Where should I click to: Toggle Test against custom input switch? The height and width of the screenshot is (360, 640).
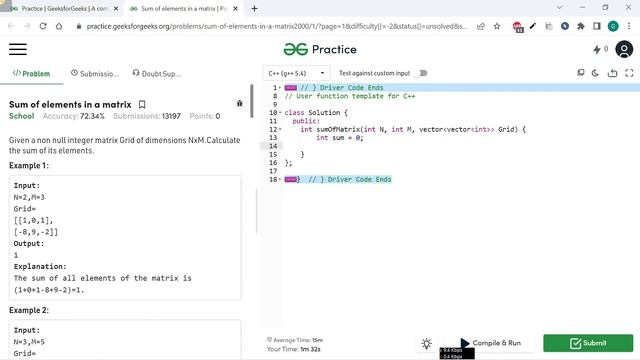421,73
